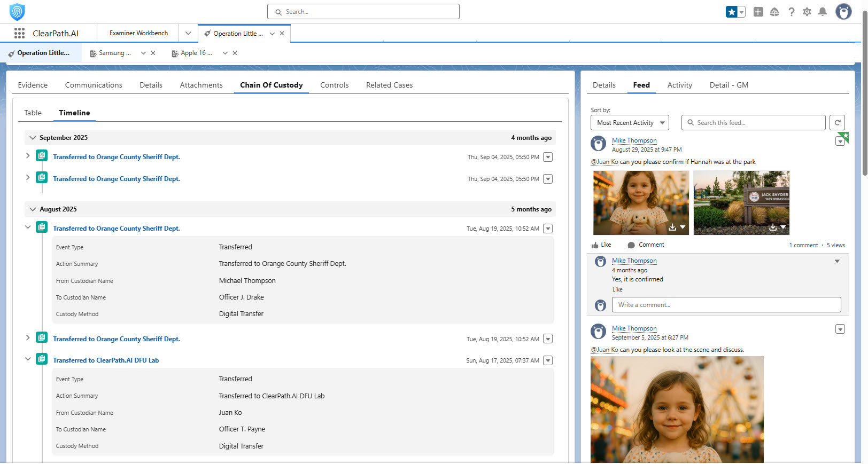Click the Write a comment field
Screen dimensions: 868x464
[726, 305]
